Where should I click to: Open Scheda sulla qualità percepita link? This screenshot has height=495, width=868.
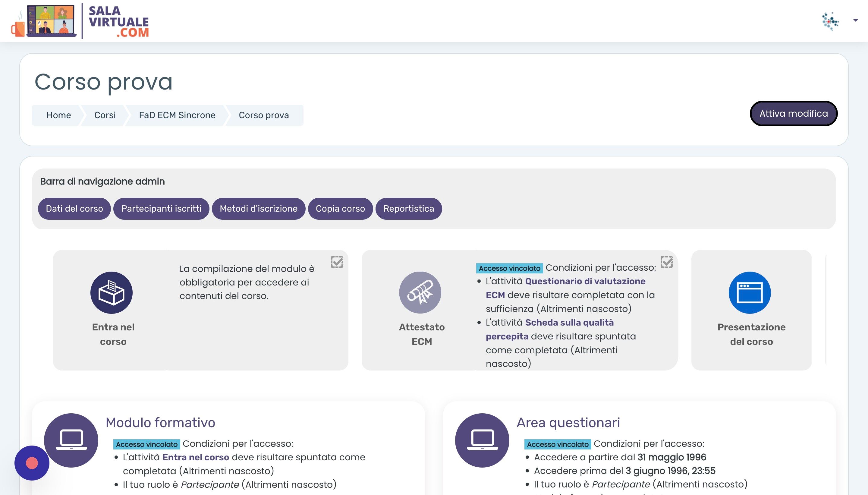549,329
